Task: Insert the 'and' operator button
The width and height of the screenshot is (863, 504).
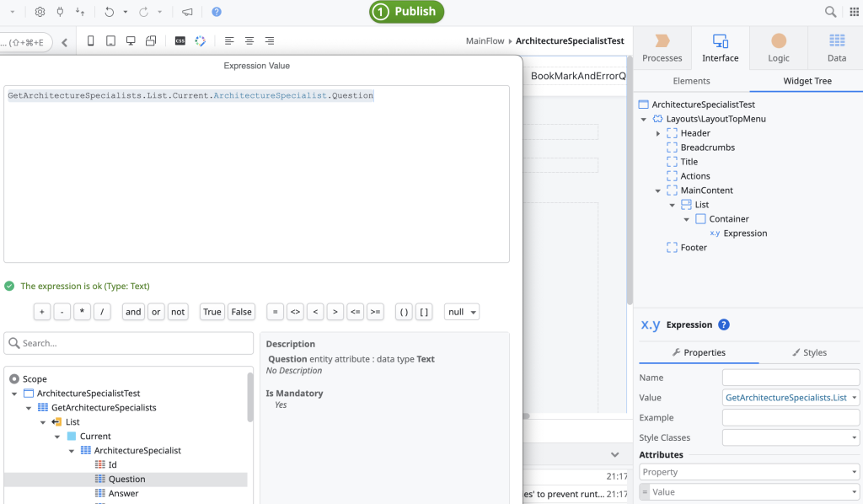Action: pos(133,312)
